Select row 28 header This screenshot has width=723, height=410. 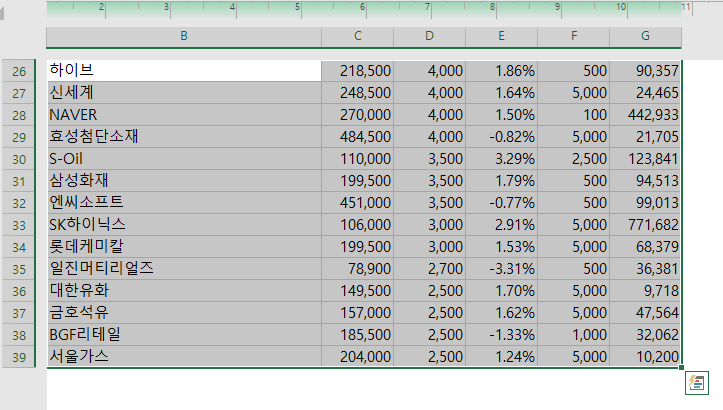pos(18,115)
